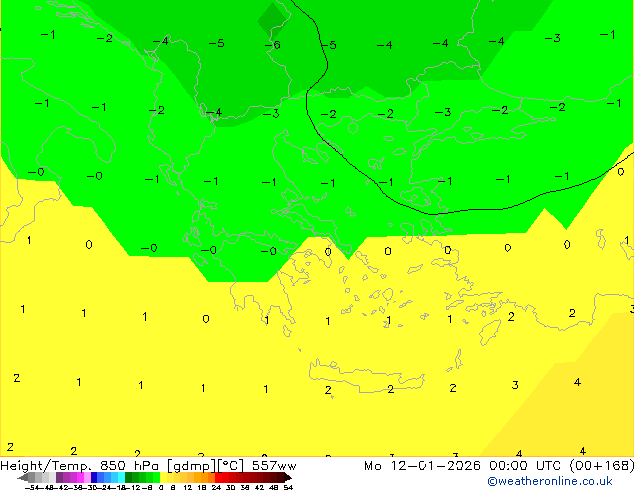634x490 pixels.
Task: Click the bright red legend swatch
Action: (218, 477)
